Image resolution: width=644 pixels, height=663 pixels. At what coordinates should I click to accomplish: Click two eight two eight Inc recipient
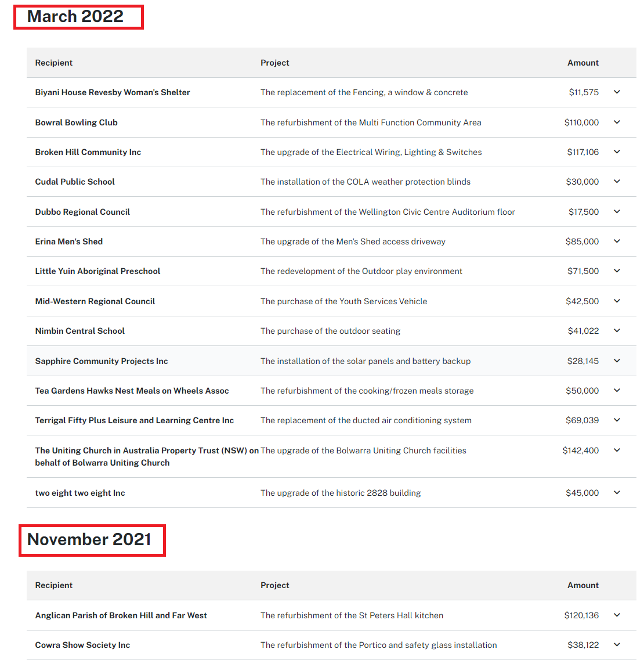click(x=80, y=492)
